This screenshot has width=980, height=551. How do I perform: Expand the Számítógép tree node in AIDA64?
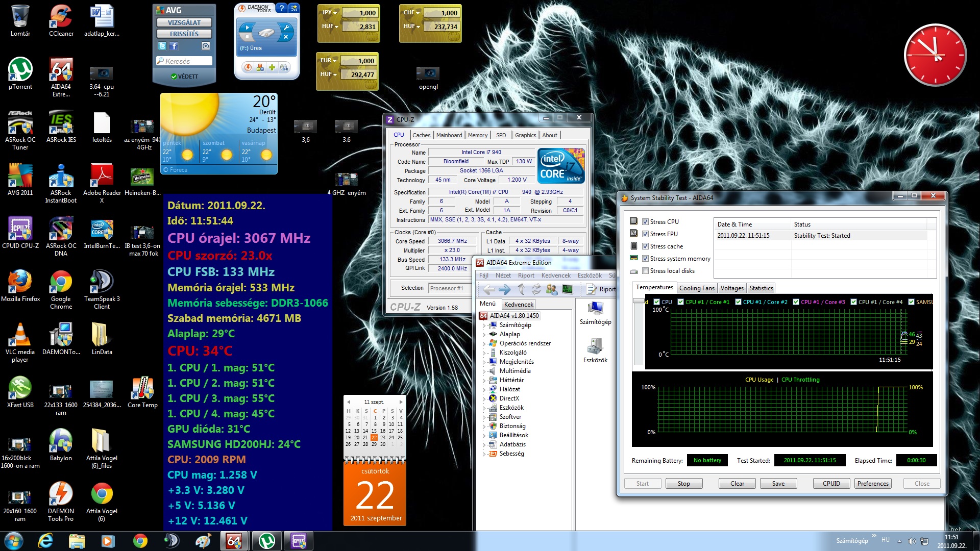click(484, 325)
